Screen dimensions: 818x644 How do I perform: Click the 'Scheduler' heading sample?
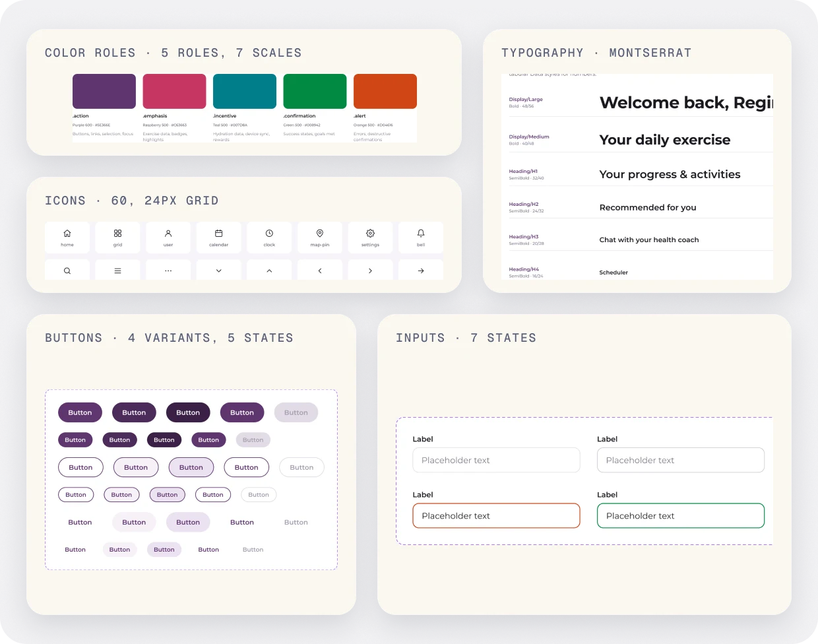pos(613,273)
